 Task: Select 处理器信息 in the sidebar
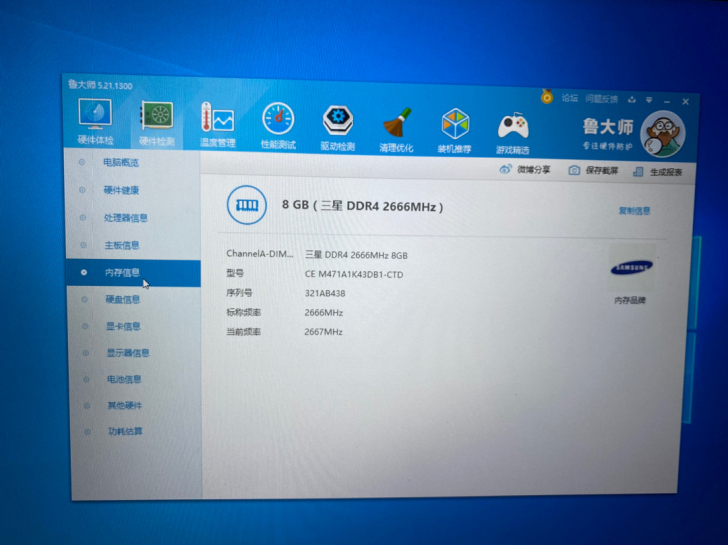(x=126, y=218)
